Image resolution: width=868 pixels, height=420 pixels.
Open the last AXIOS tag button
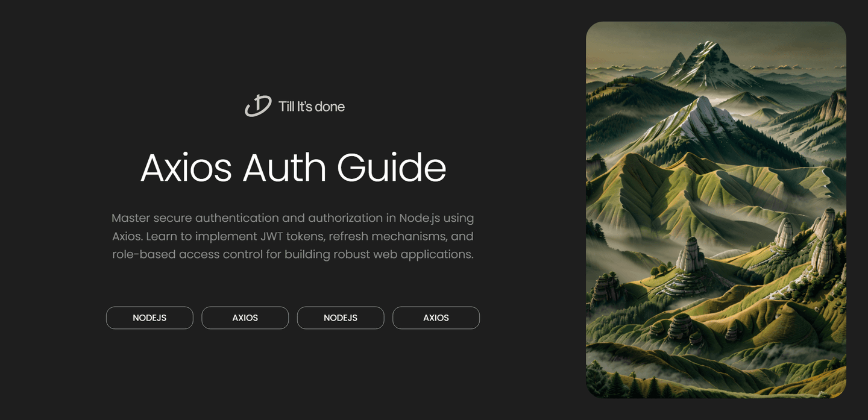[436, 318]
